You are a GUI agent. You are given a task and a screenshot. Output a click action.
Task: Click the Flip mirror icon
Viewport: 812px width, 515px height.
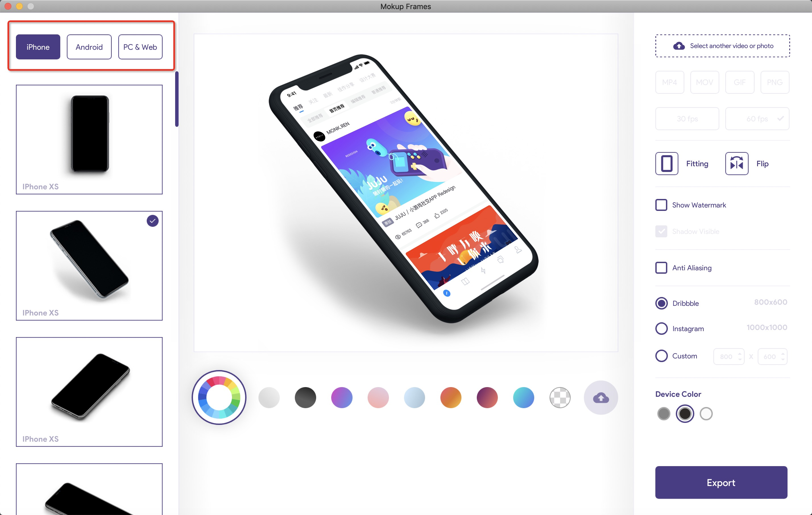(x=737, y=163)
